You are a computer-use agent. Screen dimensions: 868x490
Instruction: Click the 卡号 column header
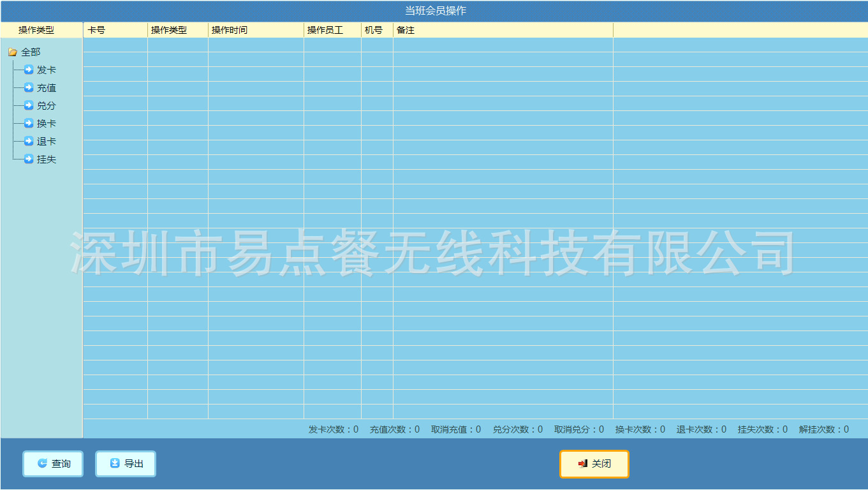(115, 30)
